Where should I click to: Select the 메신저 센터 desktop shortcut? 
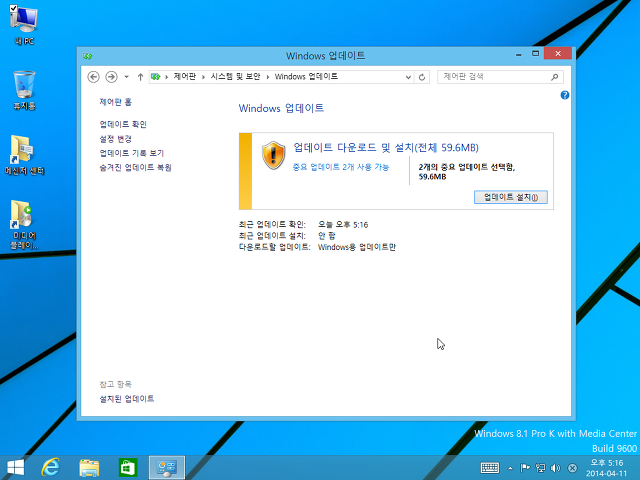pyautogui.click(x=24, y=155)
